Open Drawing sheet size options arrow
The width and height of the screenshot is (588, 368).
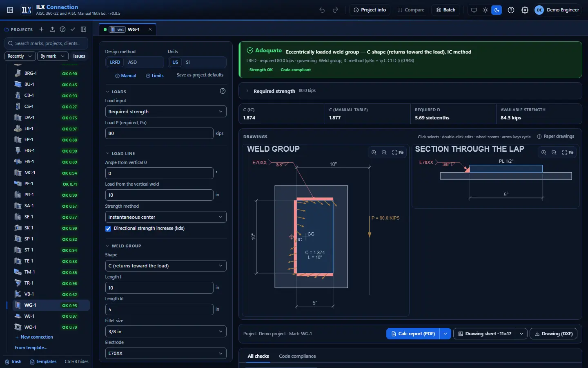click(x=521, y=334)
